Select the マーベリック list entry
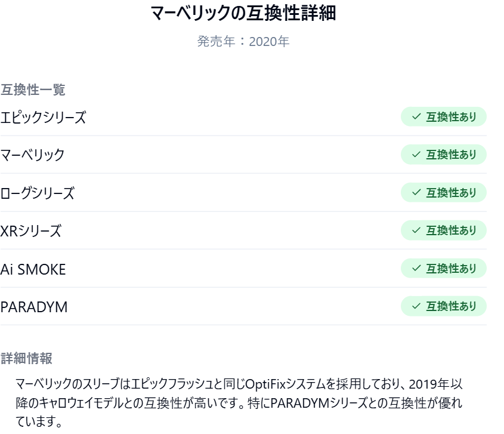The image size is (504, 434). pyautogui.click(x=33, y=155)
